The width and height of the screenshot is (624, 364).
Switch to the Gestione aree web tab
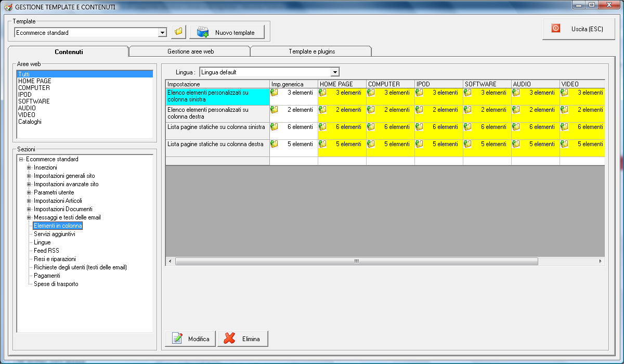coord(190,51)
